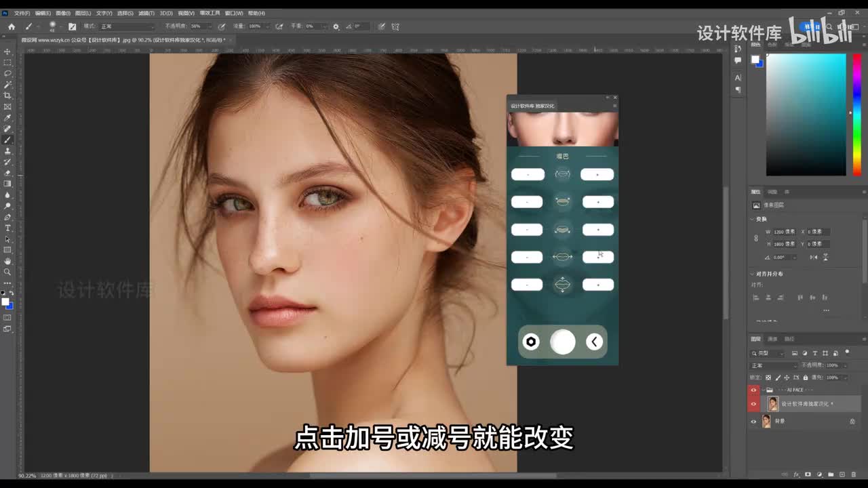Pick the Crop tool in toolbar
This screenshot has width=868, height=488.
pyautogui.click(x=7, y=96)
